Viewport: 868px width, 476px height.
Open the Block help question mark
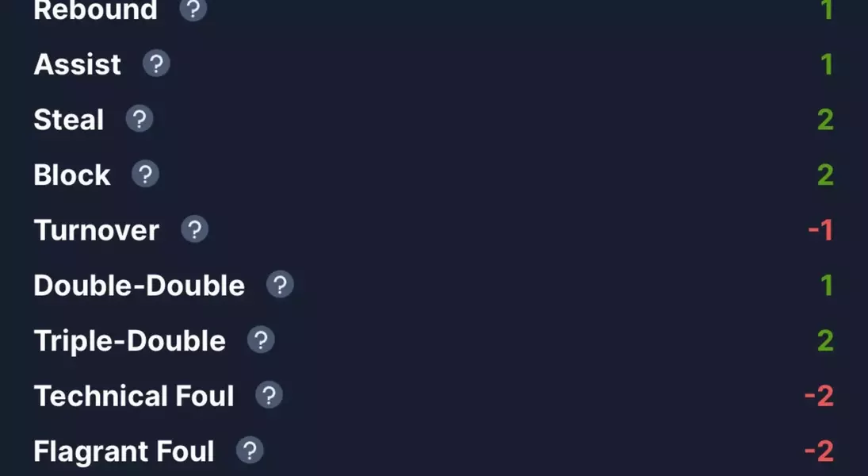tap(145, 174)
